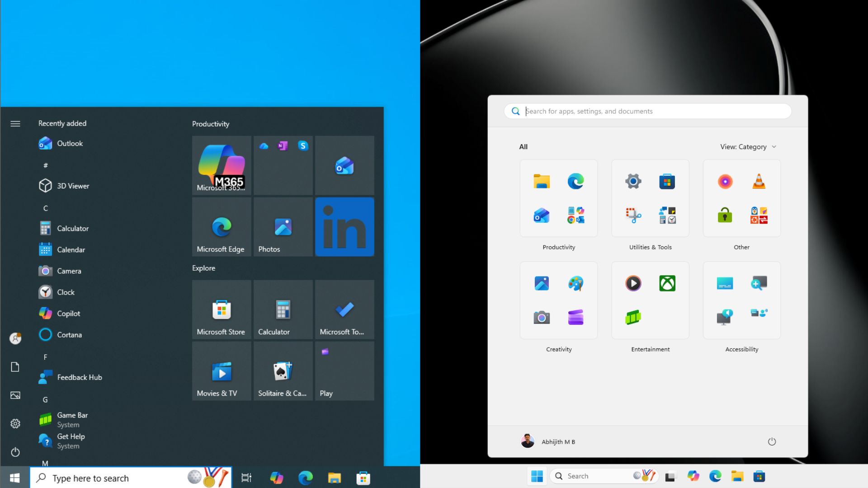Open the Movies & TV tile
868x488 pixels.
pos(222,371)
